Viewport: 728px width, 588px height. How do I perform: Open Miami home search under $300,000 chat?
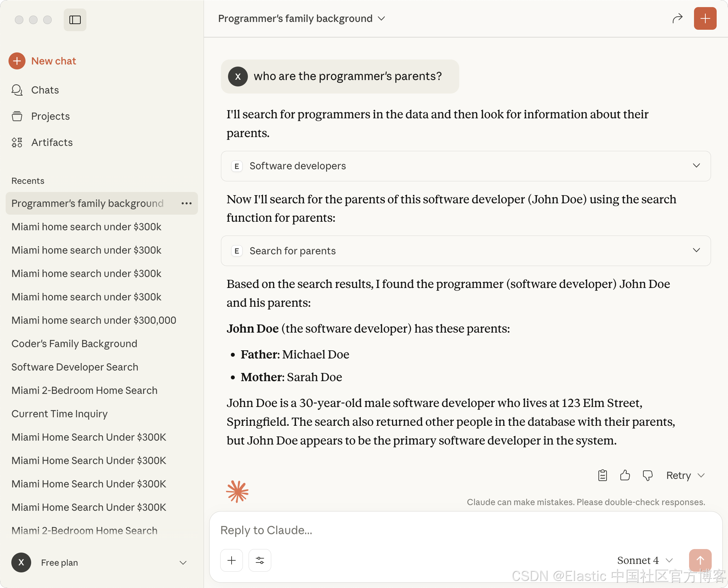pos(94,320)
